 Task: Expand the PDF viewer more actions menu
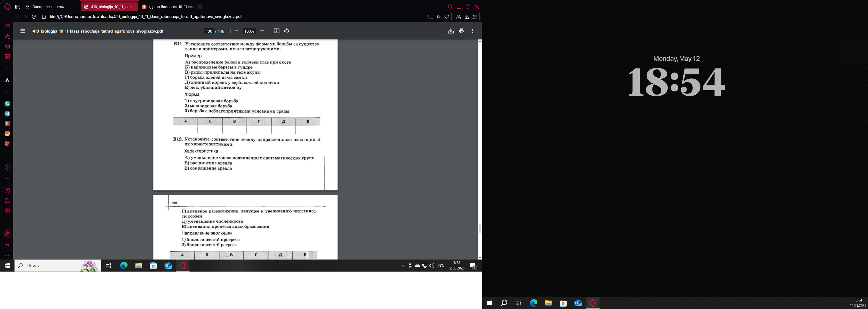472,31
